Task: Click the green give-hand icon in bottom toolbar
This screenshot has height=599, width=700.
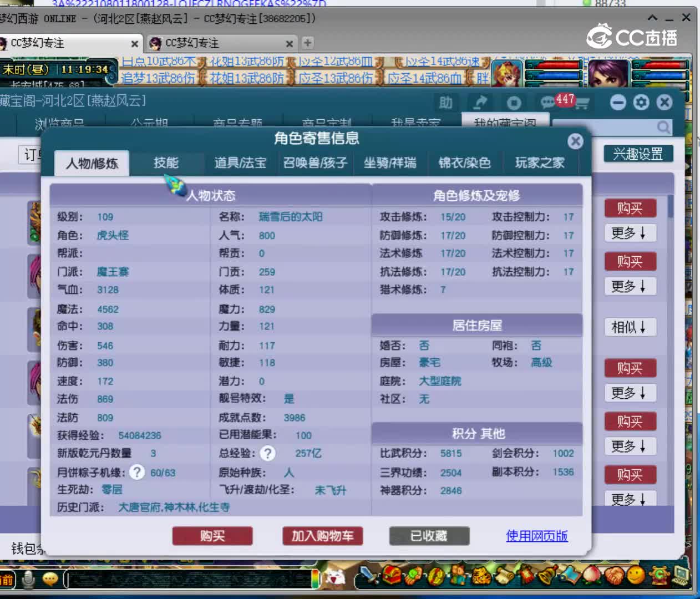Action: (413, 575)
